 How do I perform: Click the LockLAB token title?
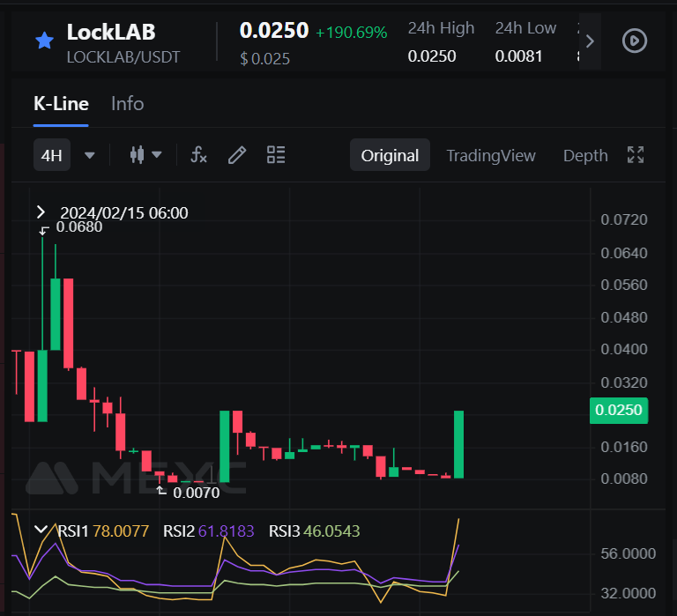point(111,32)
